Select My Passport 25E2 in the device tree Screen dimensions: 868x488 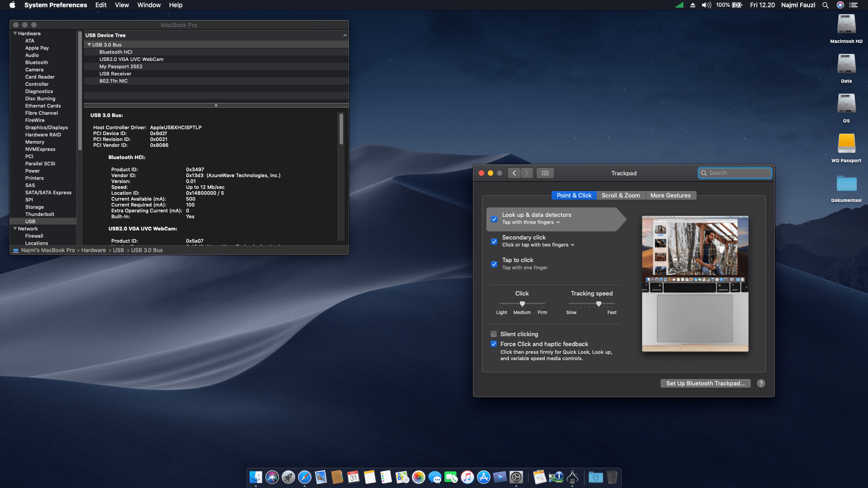[121, 66]
